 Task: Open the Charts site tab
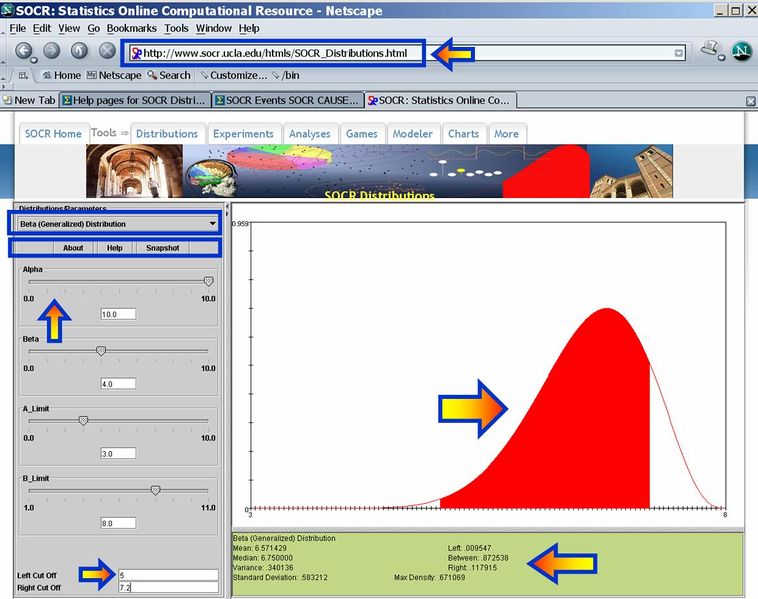pyautogui.click(x=463, y=134)
